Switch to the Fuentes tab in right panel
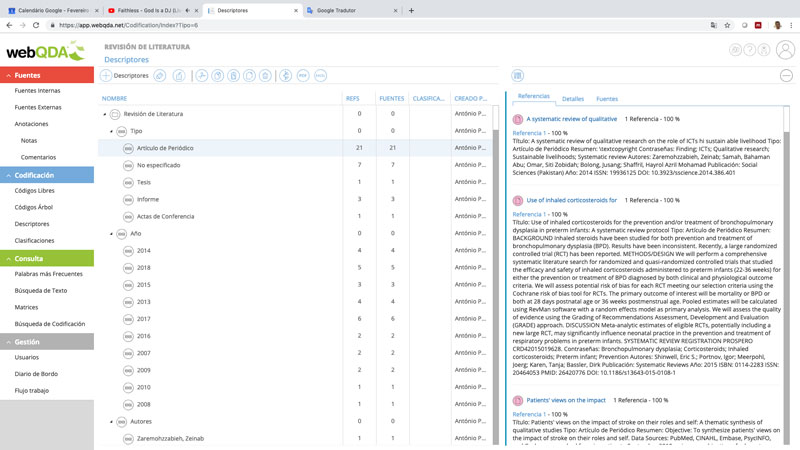This screenshot has height=450, width=800. coord(607,99)
